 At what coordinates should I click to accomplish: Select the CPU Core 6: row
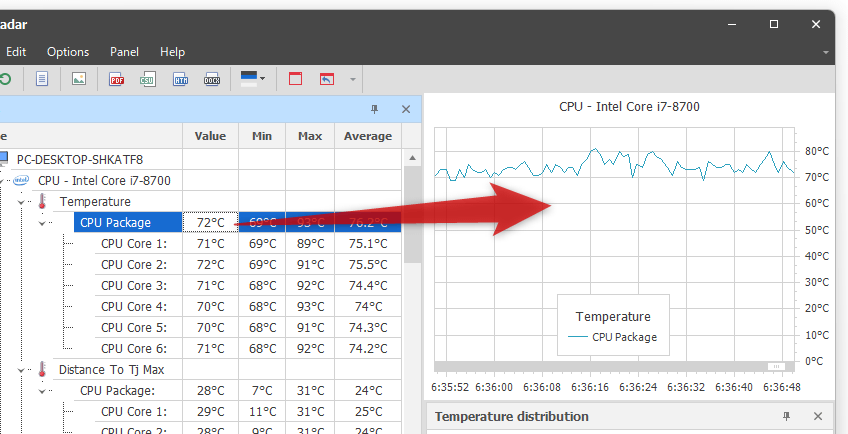click(134, 348)
